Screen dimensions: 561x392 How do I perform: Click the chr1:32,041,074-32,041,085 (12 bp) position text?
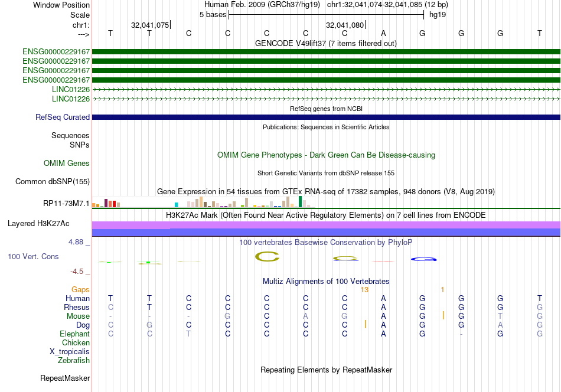(387, 5)
